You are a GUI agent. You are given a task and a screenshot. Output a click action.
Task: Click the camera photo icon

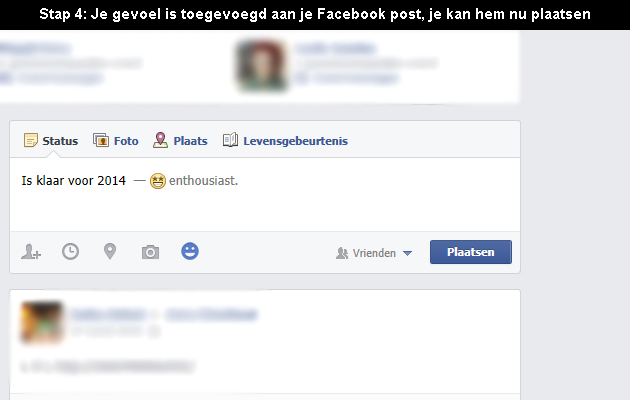(150, 252)
